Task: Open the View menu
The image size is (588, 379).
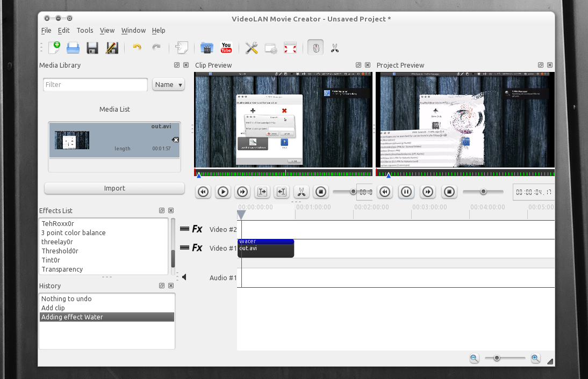Action: pyautogui.click(x=107, y=31)
